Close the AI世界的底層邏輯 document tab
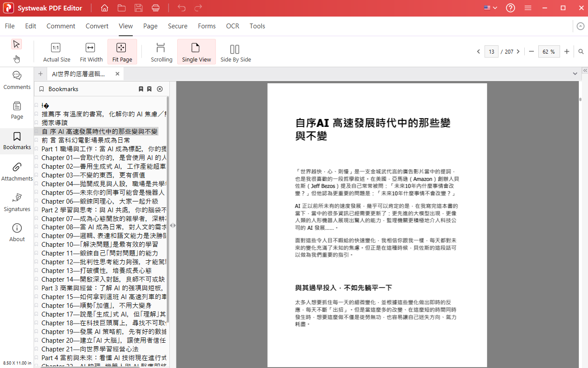The image size is (588, 368). point(117,74)
